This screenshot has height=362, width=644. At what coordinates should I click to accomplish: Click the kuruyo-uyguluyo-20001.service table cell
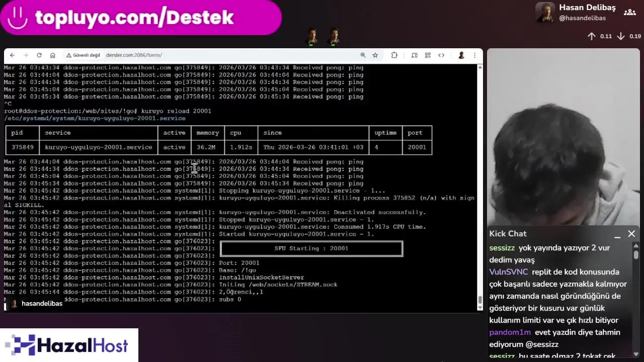click(x=98, y=147)
